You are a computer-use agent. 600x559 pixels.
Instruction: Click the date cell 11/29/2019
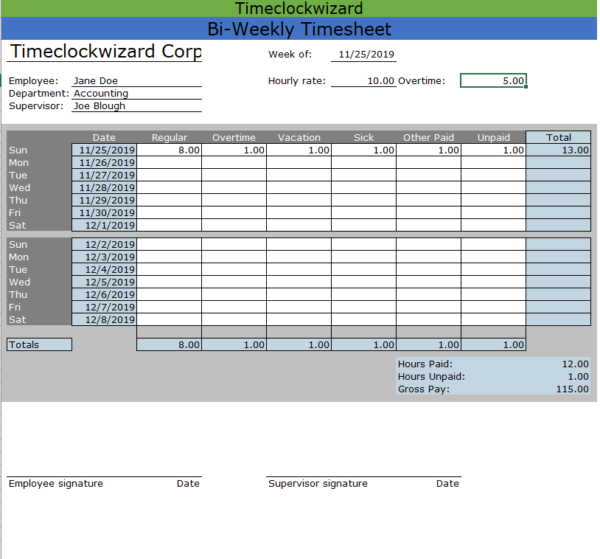tap(104, 200)
